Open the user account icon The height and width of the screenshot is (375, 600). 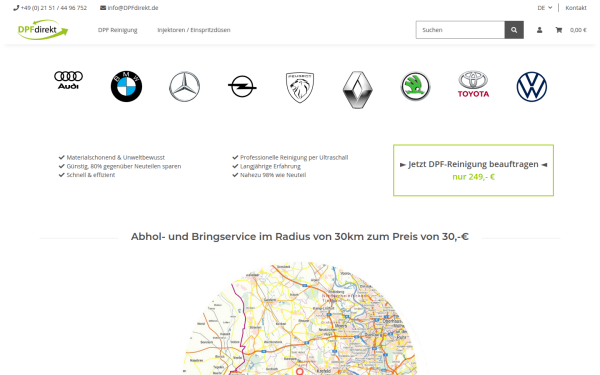[x=539, y=30]
